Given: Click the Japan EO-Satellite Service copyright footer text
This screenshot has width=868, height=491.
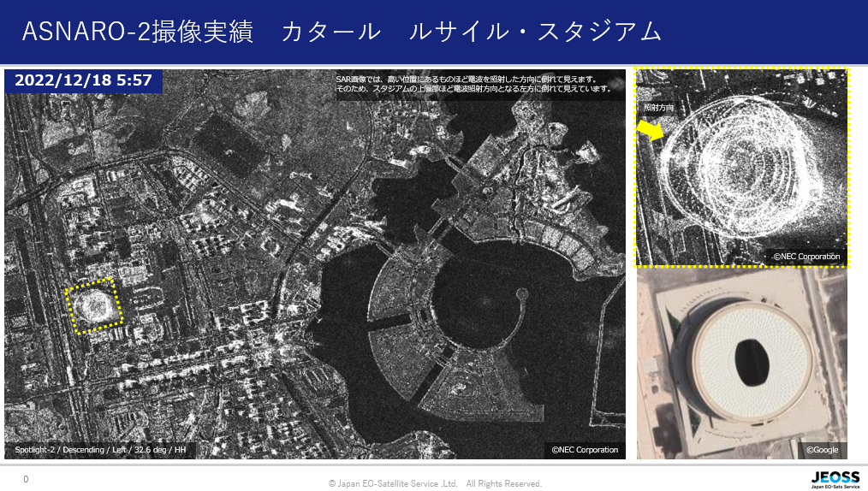Looking at the screenshot, I should 435,483.
